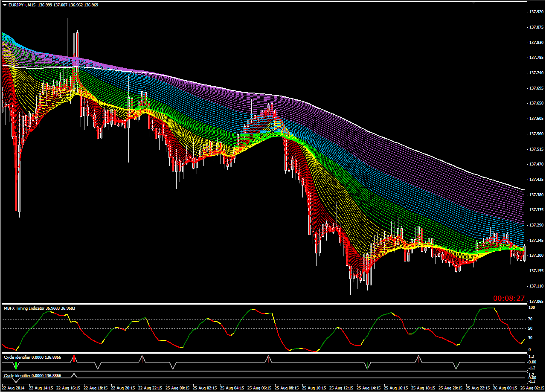The height and width of the screenshot is (392, 546).
Task: Select the upward spike in the bottom Cycle identifier panel
Action: coord(74,375)
